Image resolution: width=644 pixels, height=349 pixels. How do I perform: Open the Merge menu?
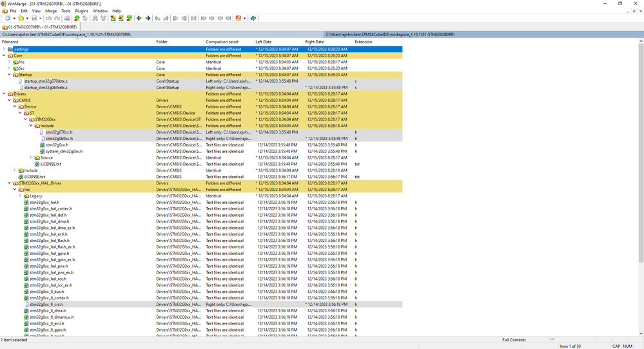click(x=51, y=11)
